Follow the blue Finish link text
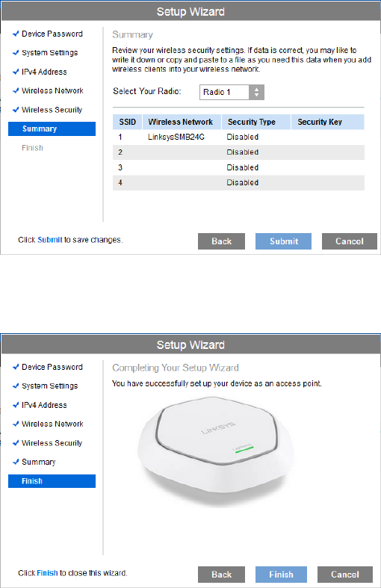The image size is (381, 588). [47, 573]
